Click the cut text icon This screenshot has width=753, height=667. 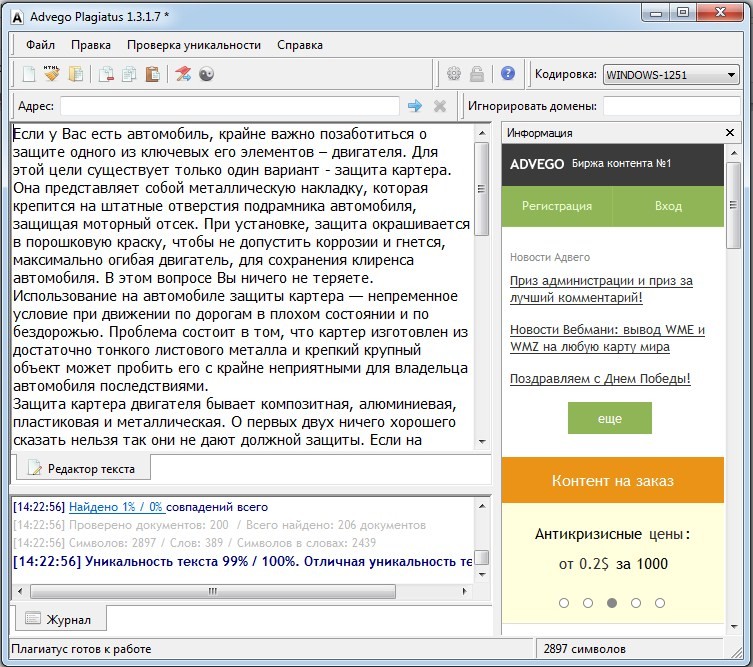click(x=106, y=74)
